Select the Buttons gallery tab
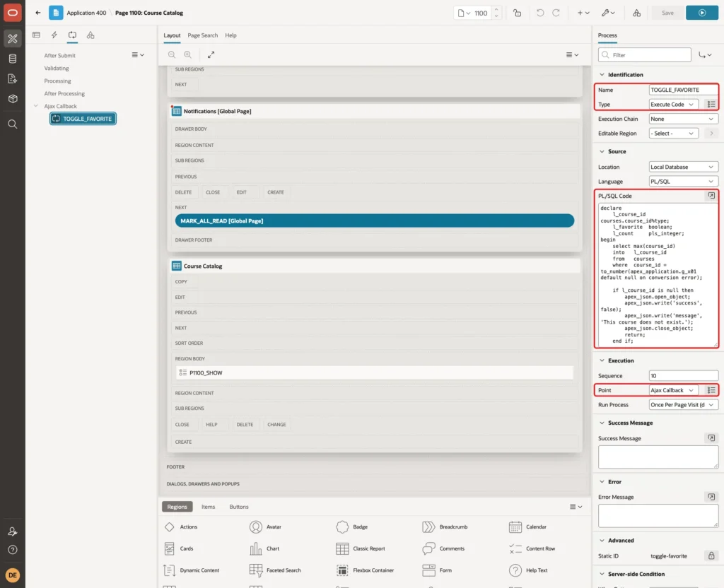 (x=239, y=507)
